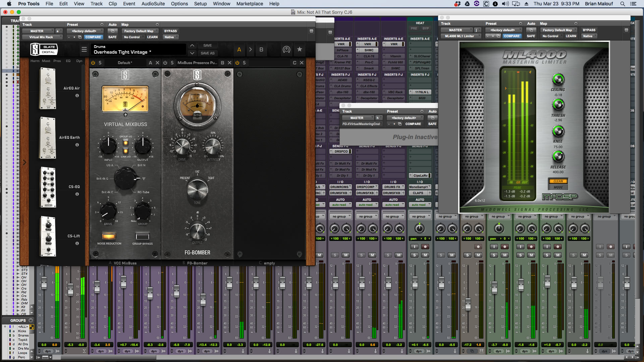The image size is (644, 362).
Task: Select next preset with down chevron
Action: (x=192, y=53)
